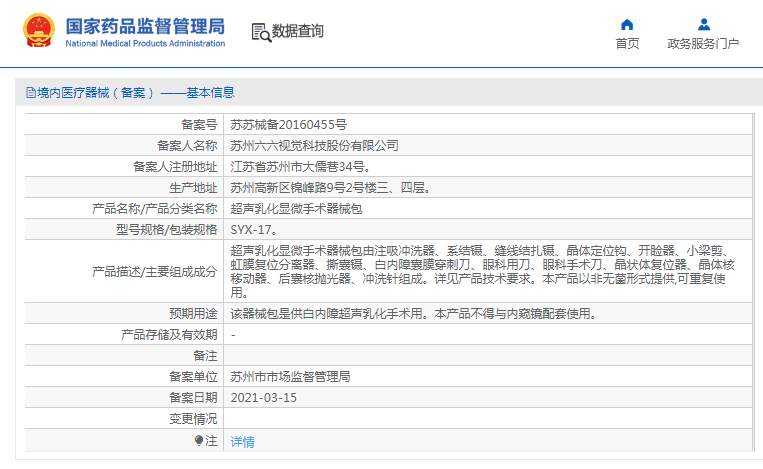Image resolution: width=763 pixels, height=469 pixels.
Task: Select 苏州市市场监督管理局 value
Action: pyautogui.click(x=290, y=376)
